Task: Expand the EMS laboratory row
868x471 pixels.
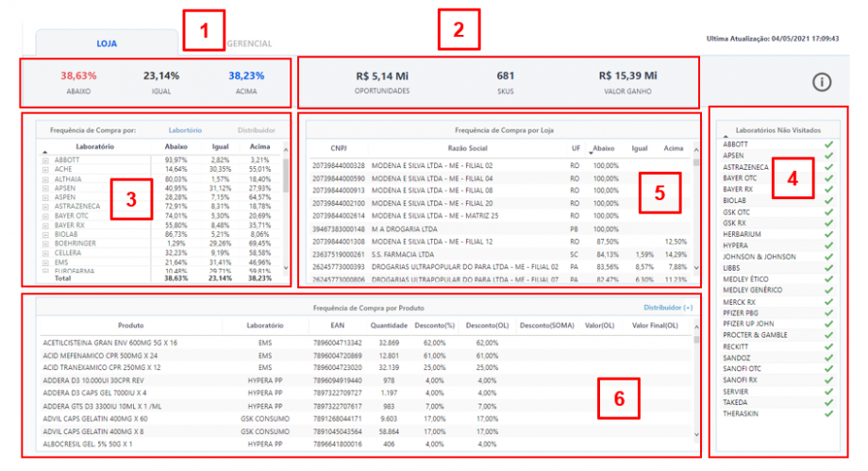Action: tap(46, 261)
